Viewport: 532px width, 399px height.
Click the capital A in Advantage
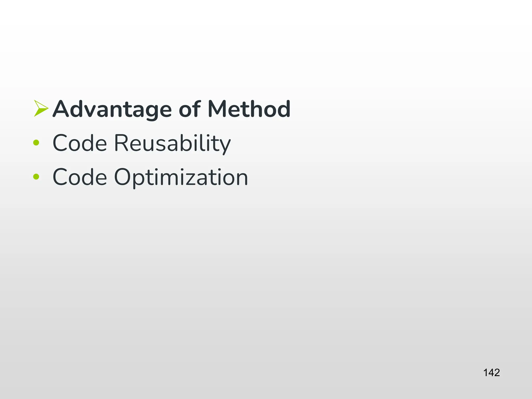click(x=62, y=109)
